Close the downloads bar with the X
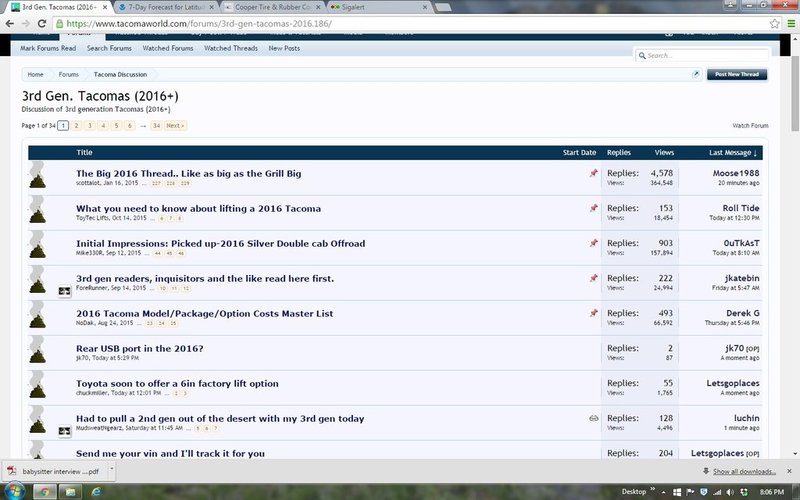800x500 pixels. 789,471
